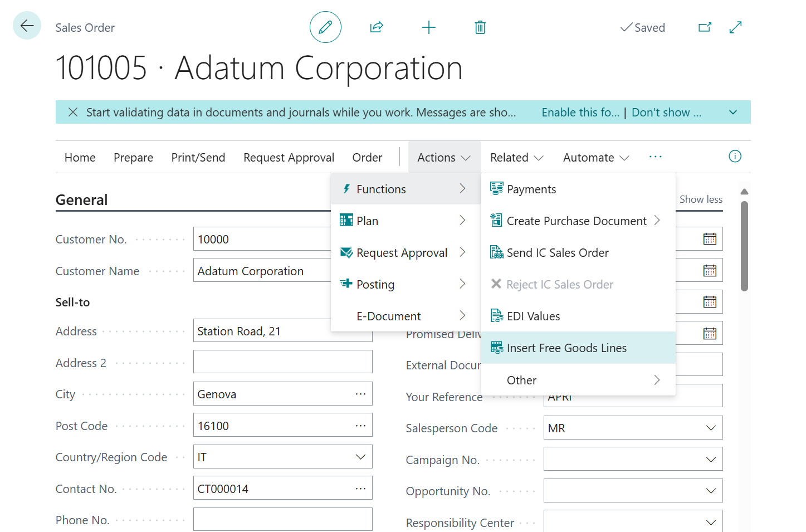The height and width of the screenshot is (532, 806).
Task: Expand Opportunity No. dropdown
Action: pos(711,491)
